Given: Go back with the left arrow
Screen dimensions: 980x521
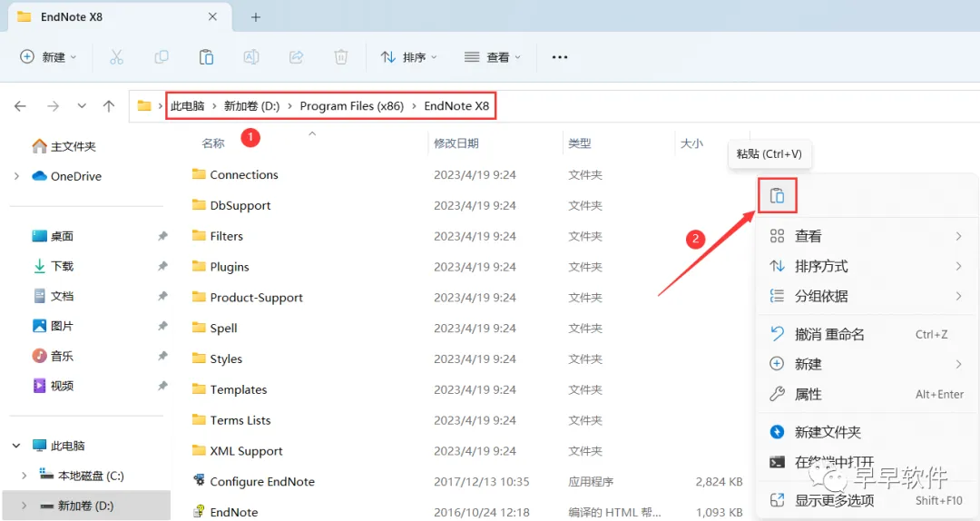Looking at the screenshot, I should (21, 106).
